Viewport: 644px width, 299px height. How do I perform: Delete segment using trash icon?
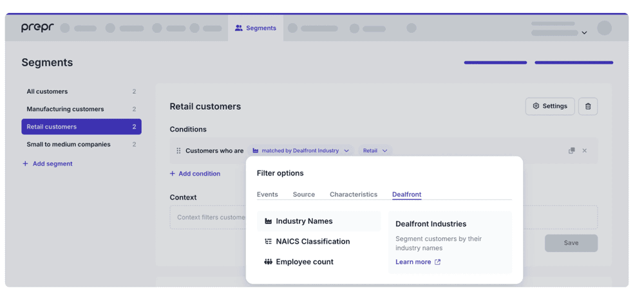pyautogui.click(x=588, y=106)
